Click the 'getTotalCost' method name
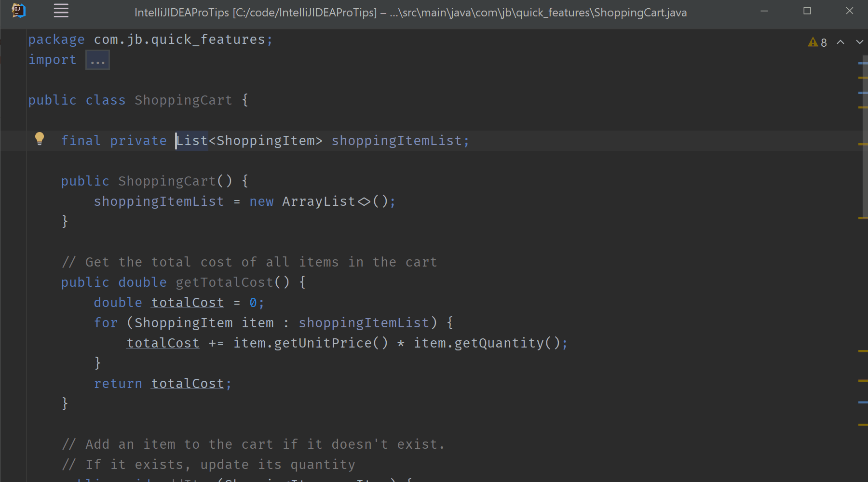The image size is (868, 482). click(224, 282)
